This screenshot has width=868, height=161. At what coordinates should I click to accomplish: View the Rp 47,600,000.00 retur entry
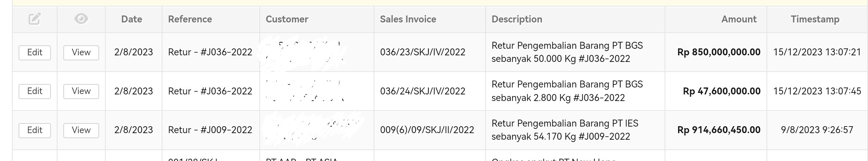click(81, 91)
